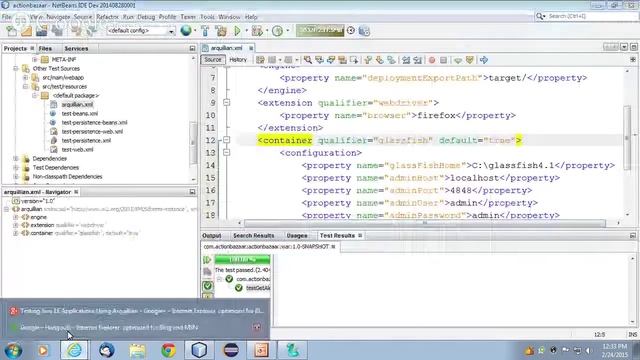
Task: Expand the engine node in Navigator
Action: [x=16, y=217]
